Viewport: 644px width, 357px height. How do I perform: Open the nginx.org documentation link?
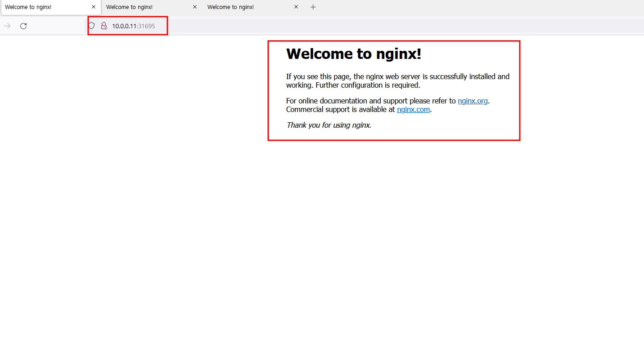(473, 101)
